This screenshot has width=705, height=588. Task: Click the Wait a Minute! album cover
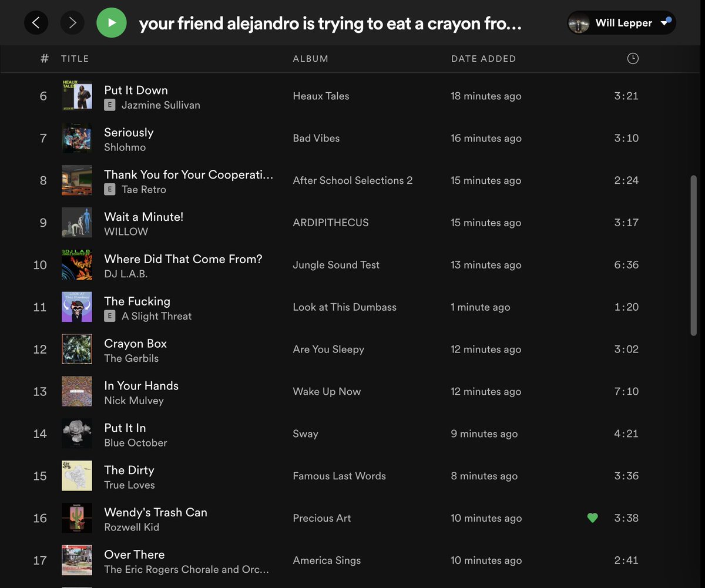pyautogui.click(x=77, y=223)
